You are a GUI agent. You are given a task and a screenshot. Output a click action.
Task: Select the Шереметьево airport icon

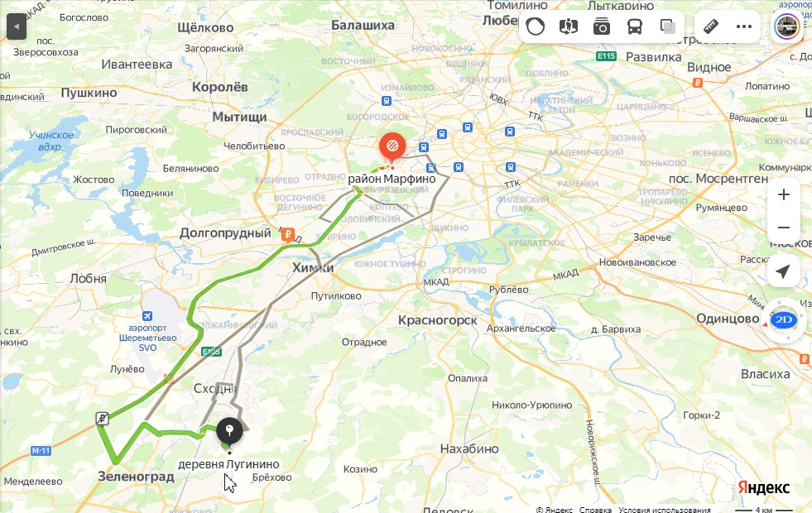coord(147,316)
